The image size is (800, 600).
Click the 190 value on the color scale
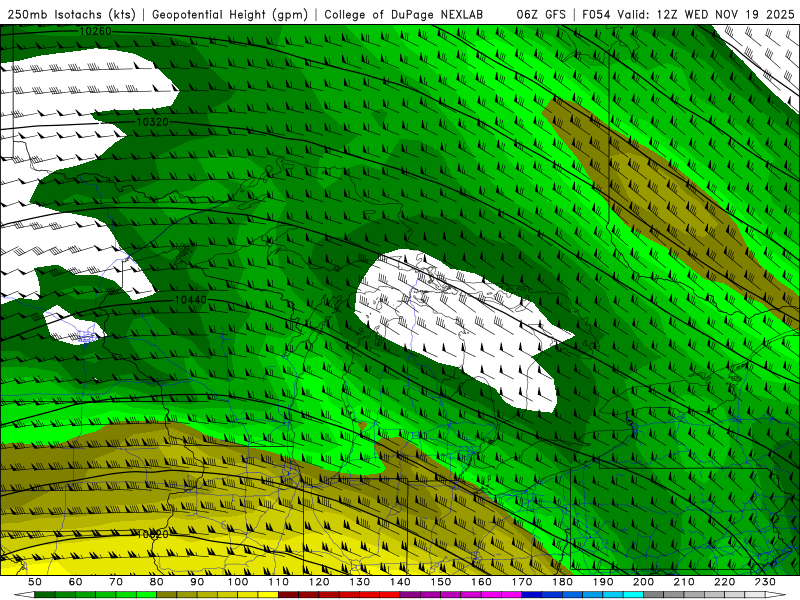coord(603,582)
